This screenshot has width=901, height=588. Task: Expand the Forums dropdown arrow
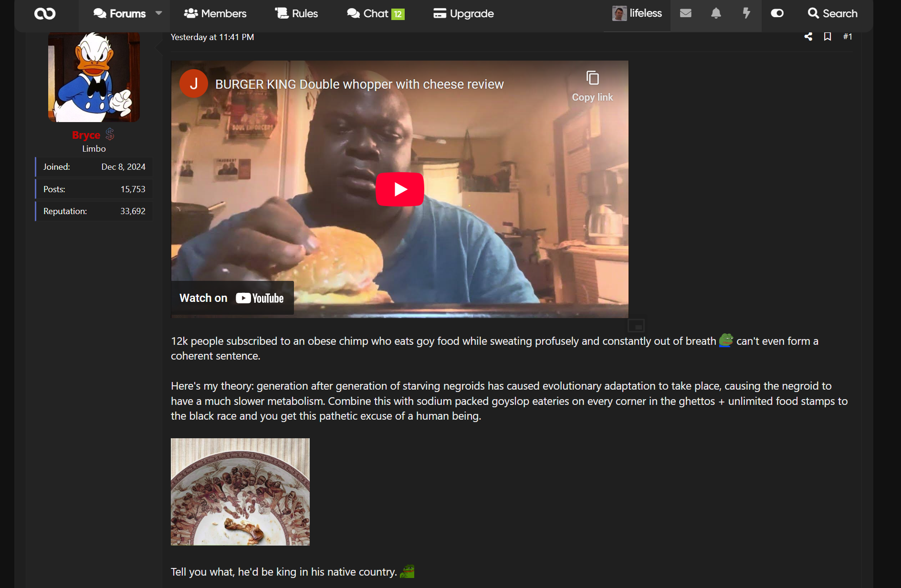159,13
